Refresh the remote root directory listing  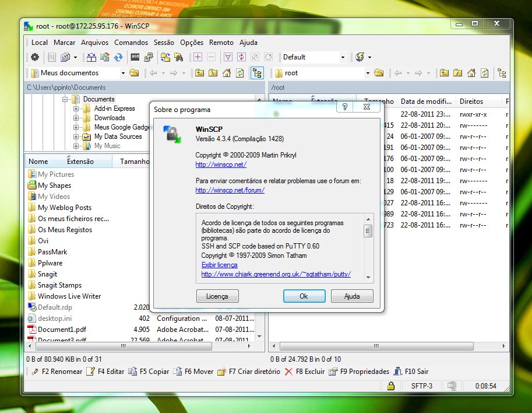pyautogui.click(x=484, y=73)
